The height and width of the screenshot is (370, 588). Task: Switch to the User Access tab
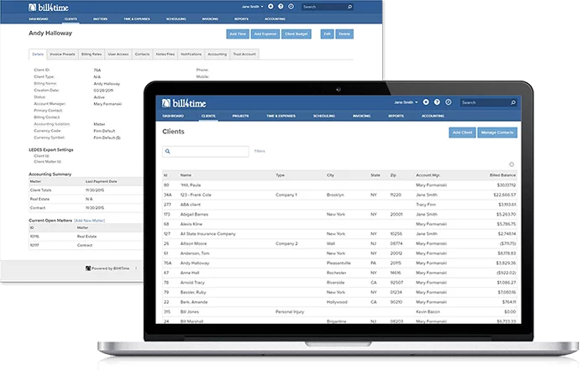coord(118,55)
